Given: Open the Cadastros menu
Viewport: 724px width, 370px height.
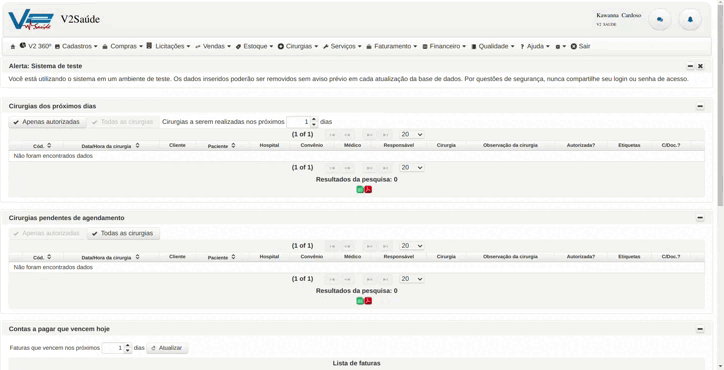Looking at the screenshot, I should 76,46.
